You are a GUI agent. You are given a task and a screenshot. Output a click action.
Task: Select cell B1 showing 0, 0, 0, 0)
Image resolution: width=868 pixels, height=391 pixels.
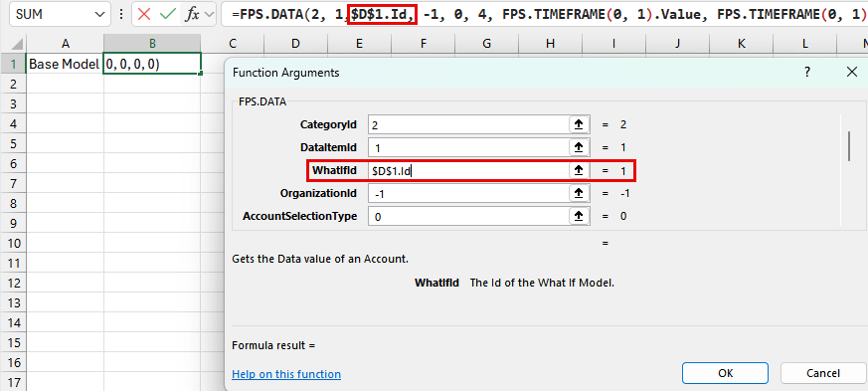pos(152,64)
